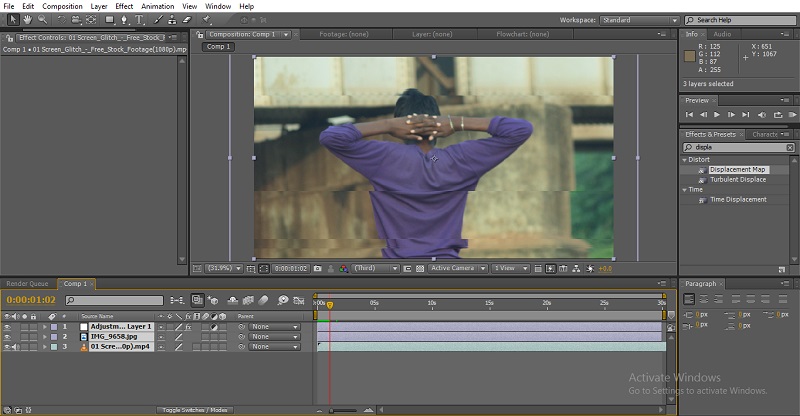This screenshot has height=416, width=800.
Task: Open the Effect menu
Action: (x=124, y=6)
